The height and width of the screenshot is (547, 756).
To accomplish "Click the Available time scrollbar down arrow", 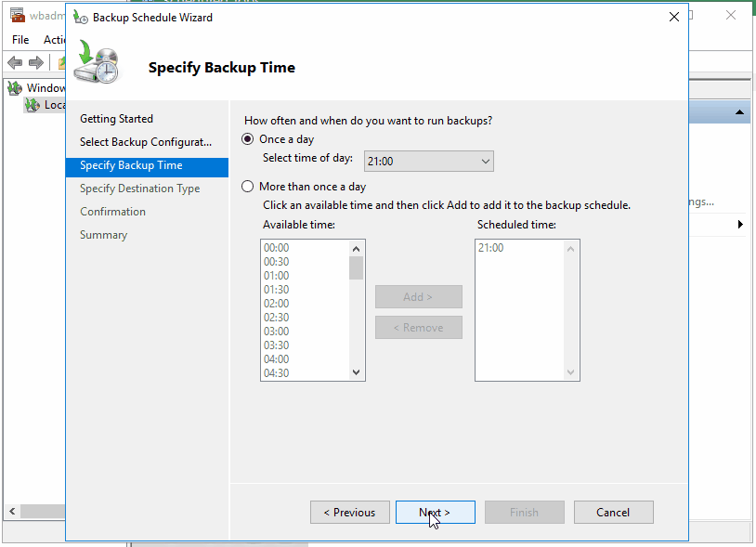I will 356,372.
